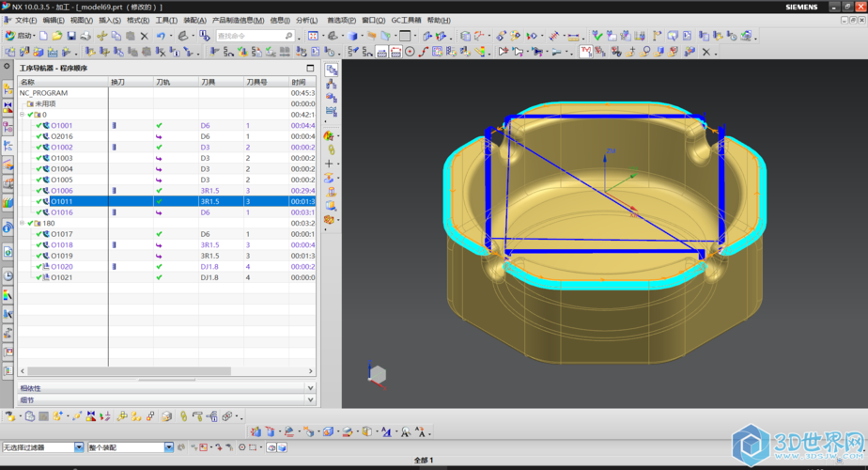This screenshot has height=470, width=868.
Task: Open the 工具(T) menu
Action: pos(166,20)
